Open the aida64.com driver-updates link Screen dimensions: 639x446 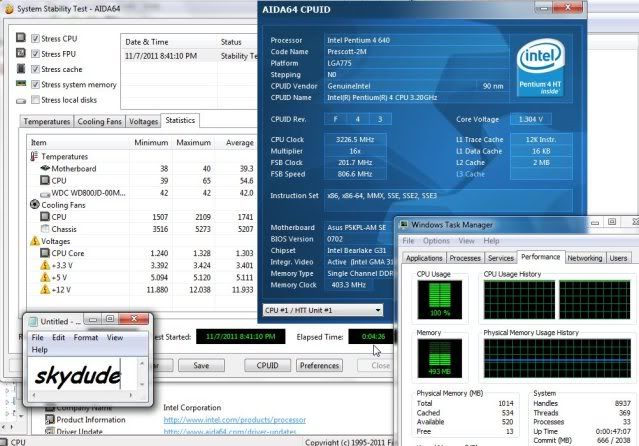point(230,432)
